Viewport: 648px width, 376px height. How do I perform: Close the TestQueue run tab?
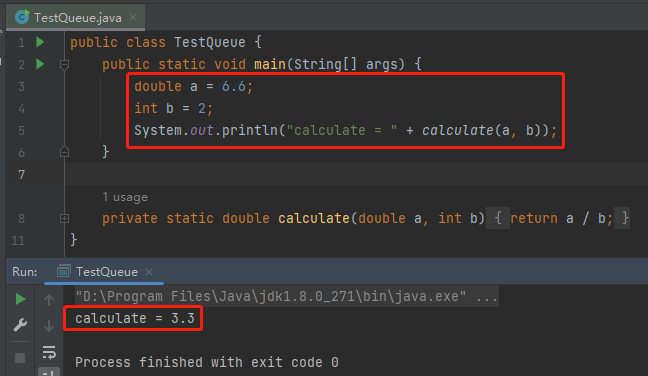click(149, 272)
